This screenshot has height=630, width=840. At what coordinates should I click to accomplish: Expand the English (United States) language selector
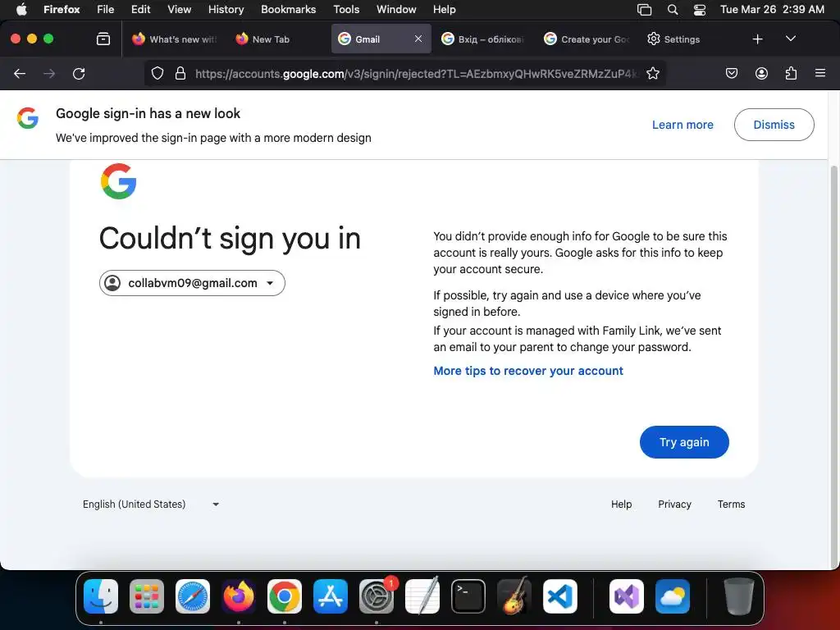[151, 504]
